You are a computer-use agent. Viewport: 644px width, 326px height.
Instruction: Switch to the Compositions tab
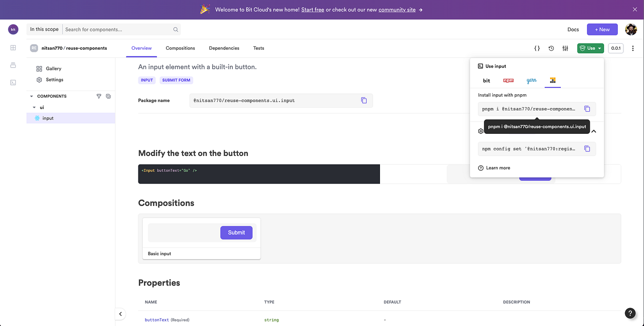(180, 48)
